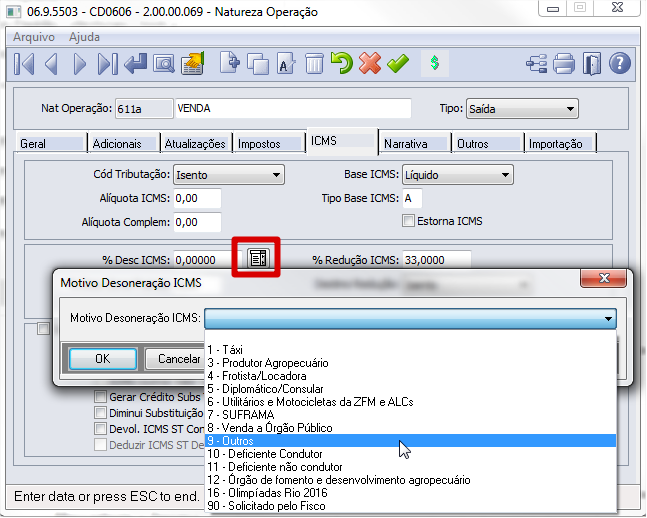Toggle the Estorna ICMS checkbox
647x518 pixels.
coord(408,221)
